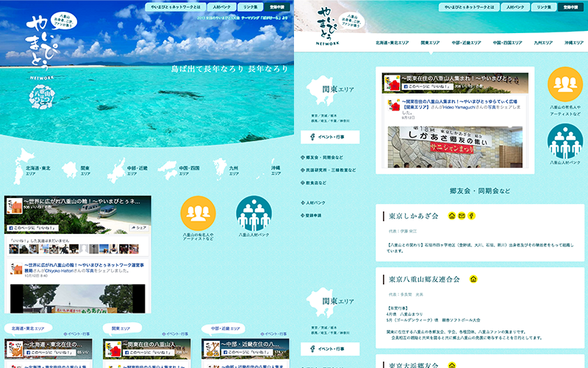The image size is (588, 368).
Task: Open イベント・行事 beside the 中部・近畿 エリア bubble
Action: point(273,334)
